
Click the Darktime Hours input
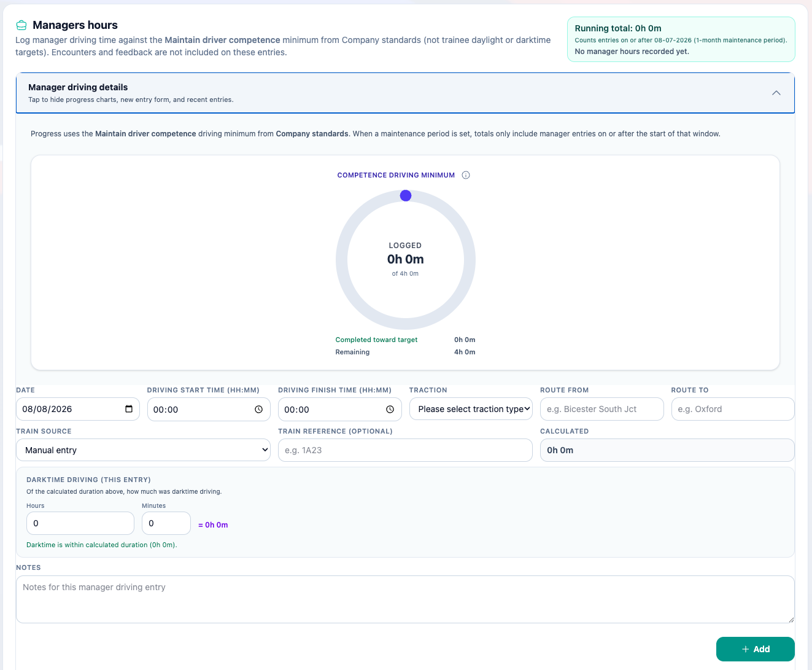point(80,523)
